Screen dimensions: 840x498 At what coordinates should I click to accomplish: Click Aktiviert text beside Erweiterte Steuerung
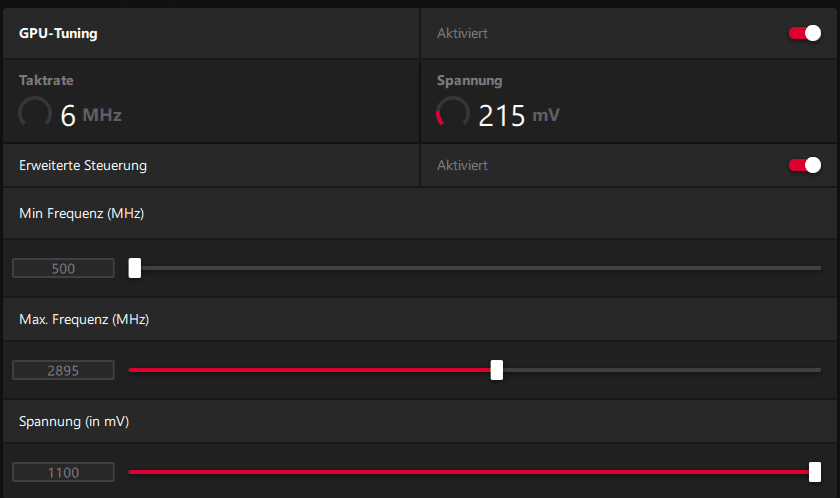click(462, 165)
